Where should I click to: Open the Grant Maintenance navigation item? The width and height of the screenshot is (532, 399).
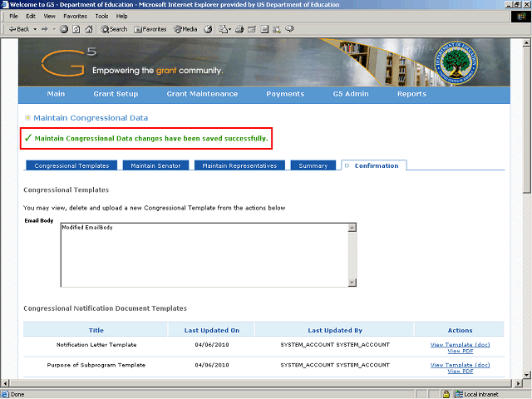[202, 94]
